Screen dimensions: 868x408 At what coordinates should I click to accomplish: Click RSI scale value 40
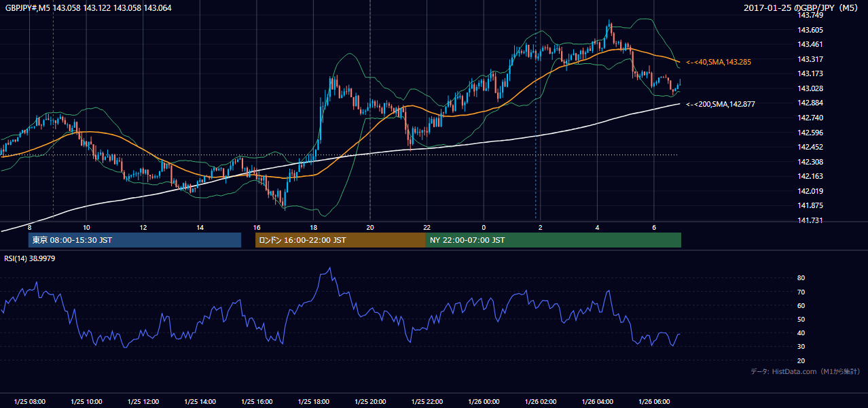click(801, 333)
